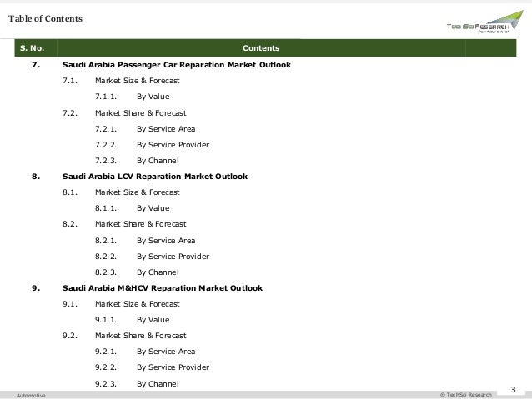Click 8.1 Market Size & Forecast entry

tap(137, 192)
